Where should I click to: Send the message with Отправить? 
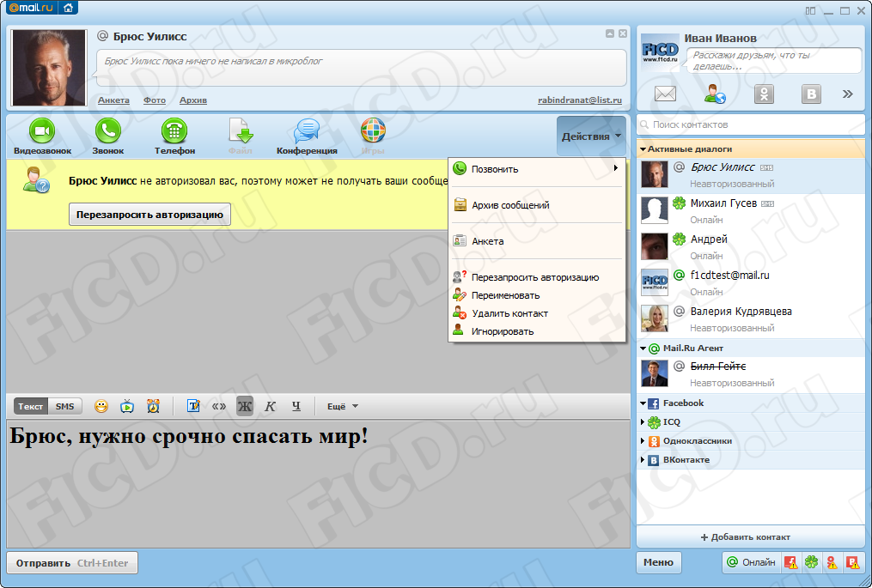(72, 562)
